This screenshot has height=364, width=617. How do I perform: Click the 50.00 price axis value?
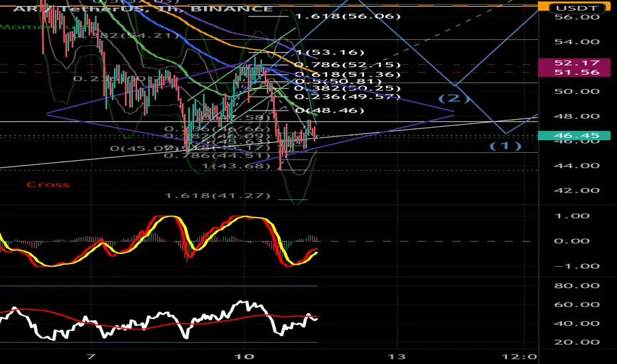click(x=577, y=91)
